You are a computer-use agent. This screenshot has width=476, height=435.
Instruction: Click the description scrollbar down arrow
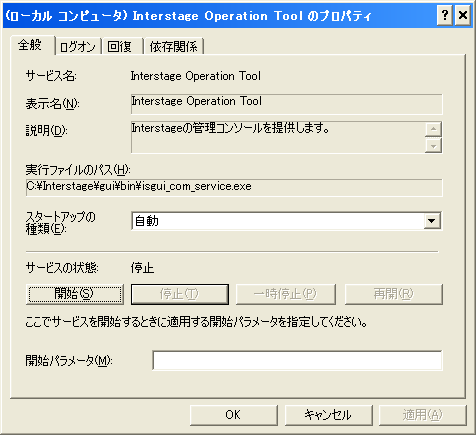[433, 145]
